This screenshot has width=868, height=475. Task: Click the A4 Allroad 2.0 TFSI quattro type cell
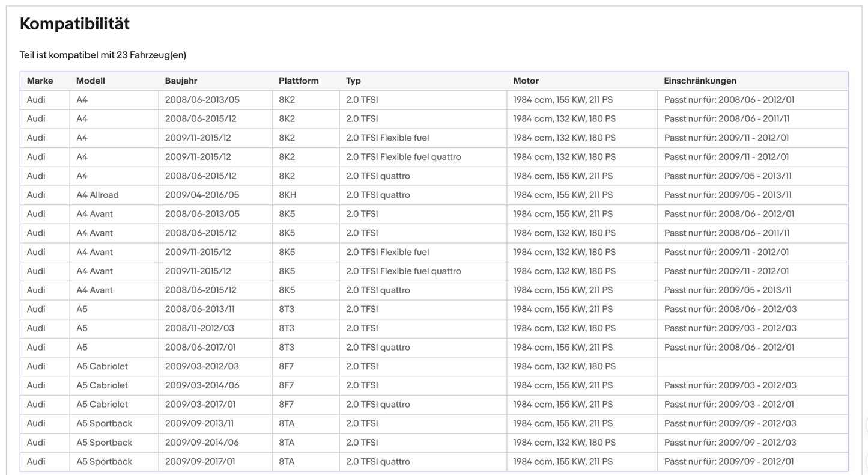coord(378,195)
